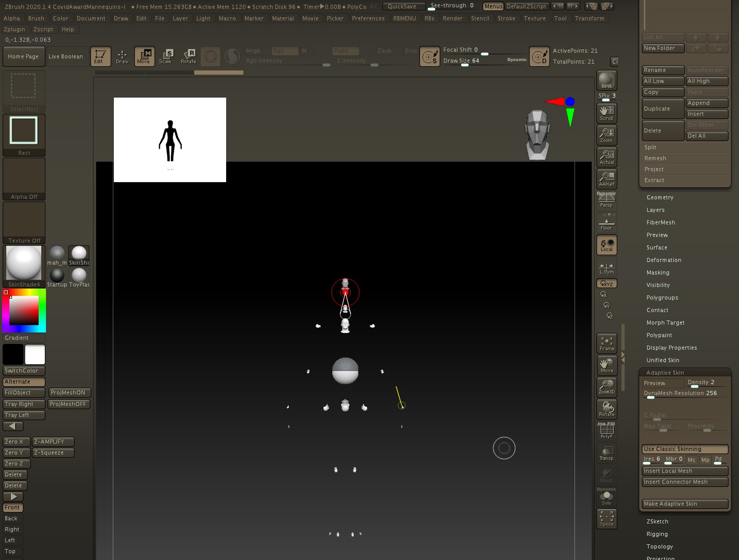Select the Scroll navigation tool
The image size is (739, 560).
pos(606,113)
